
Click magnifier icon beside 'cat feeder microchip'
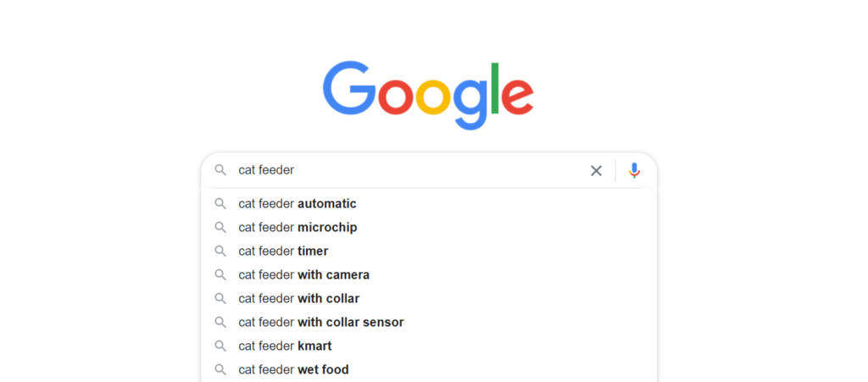pos(220,228)
